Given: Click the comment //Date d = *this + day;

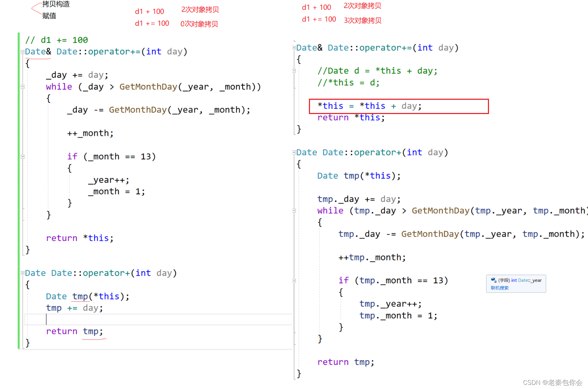Looking at the screenshot, I should point(377,71).
